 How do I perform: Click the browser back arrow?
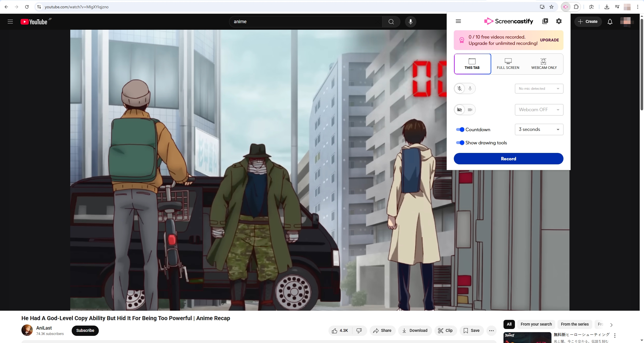[x=6, y=7]
